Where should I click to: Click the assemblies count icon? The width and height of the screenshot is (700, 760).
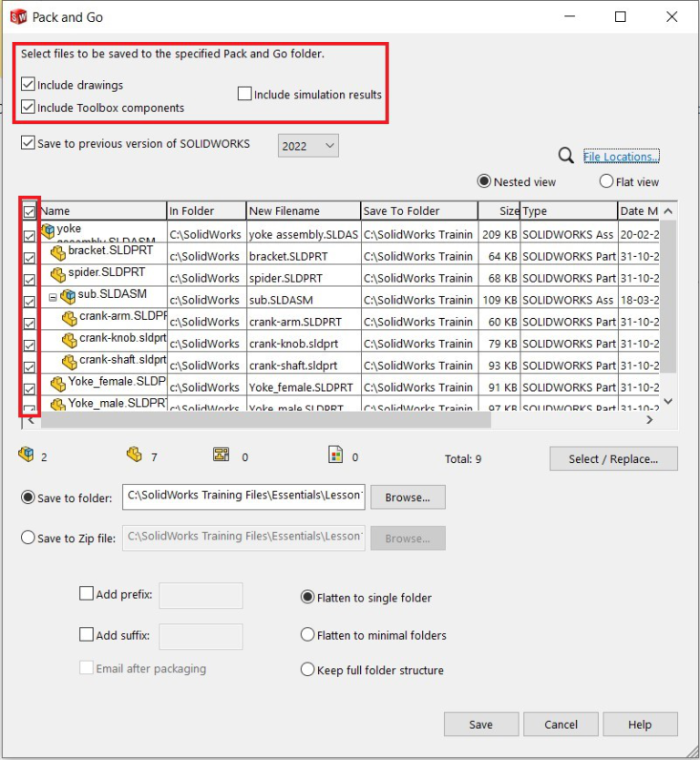coord(26,454)
